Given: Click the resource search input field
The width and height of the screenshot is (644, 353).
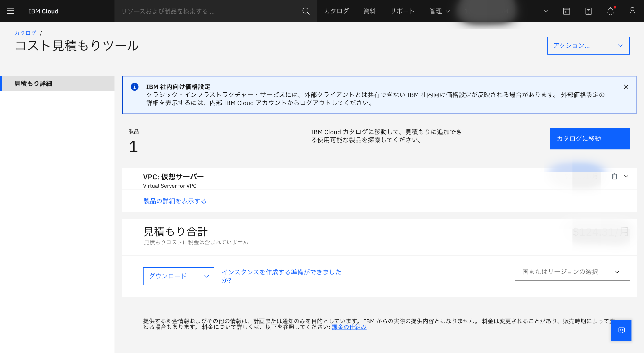Looking at the screenshot, I should 200,11.
